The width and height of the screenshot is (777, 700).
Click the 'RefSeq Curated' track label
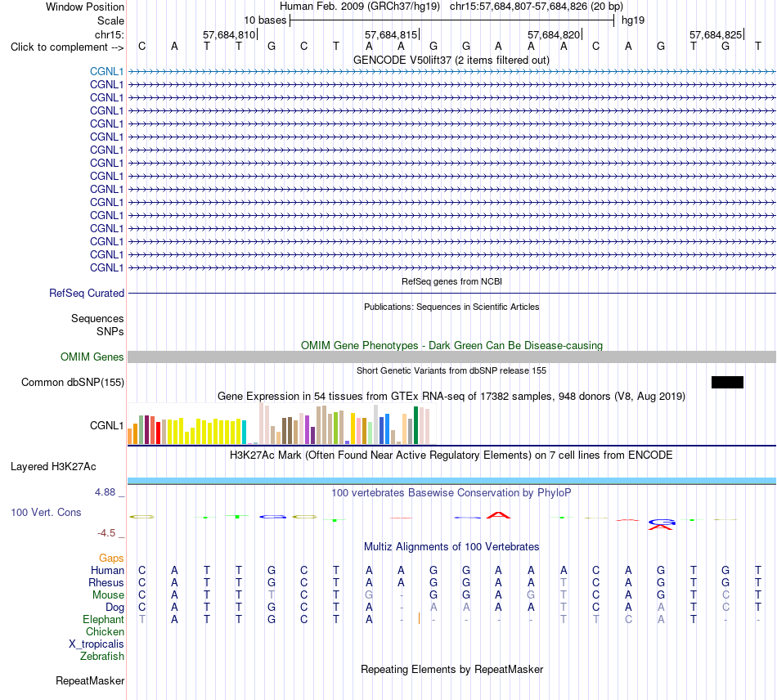coord(87,294)
